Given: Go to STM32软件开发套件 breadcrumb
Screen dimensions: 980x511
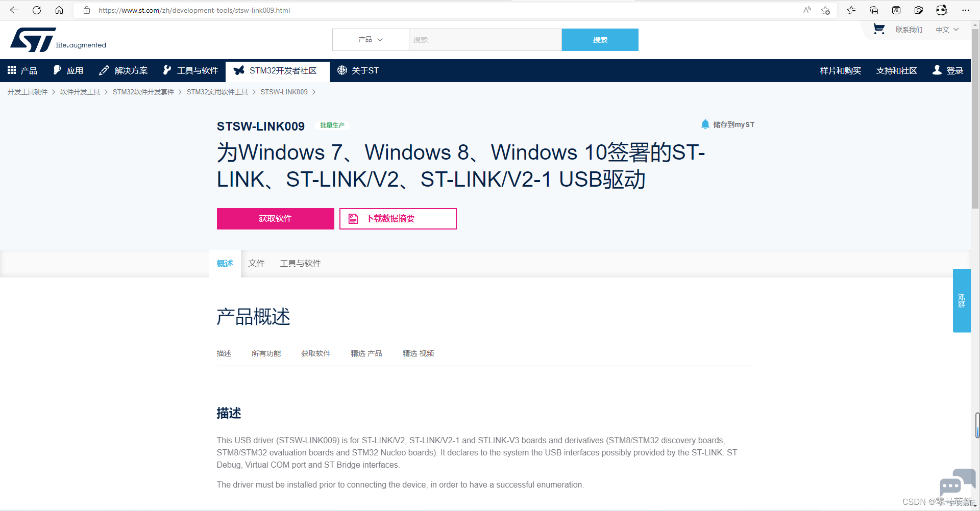Looking at the screenshot, I should (143, 92).
